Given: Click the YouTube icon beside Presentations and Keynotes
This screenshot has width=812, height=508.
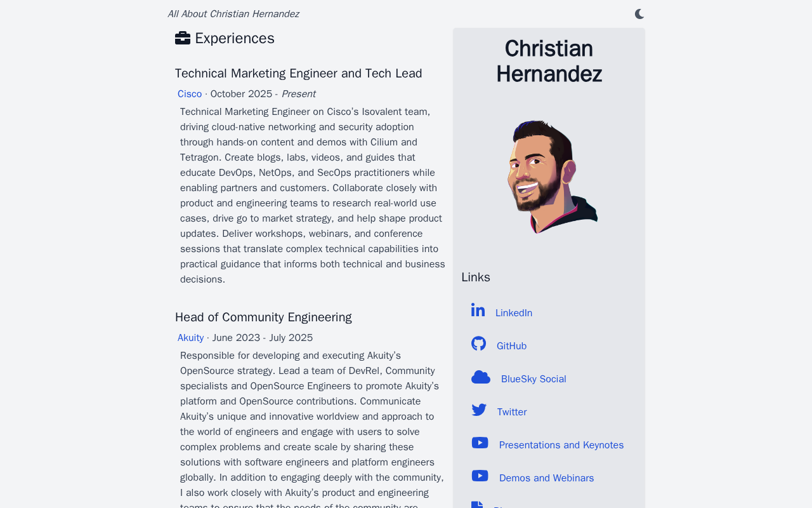Looking at the screenshot, I should pos(480,443).
